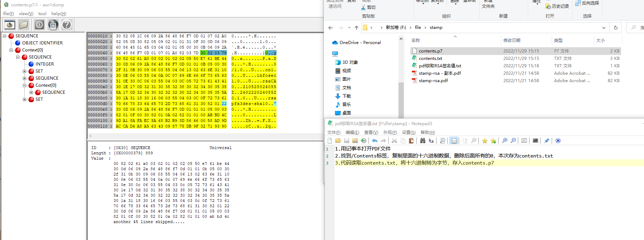The width and height of the screenshot is (644, 240).
Task: Collapse the nested SEQUENCE under Context[0]
Action: (18, 57)
